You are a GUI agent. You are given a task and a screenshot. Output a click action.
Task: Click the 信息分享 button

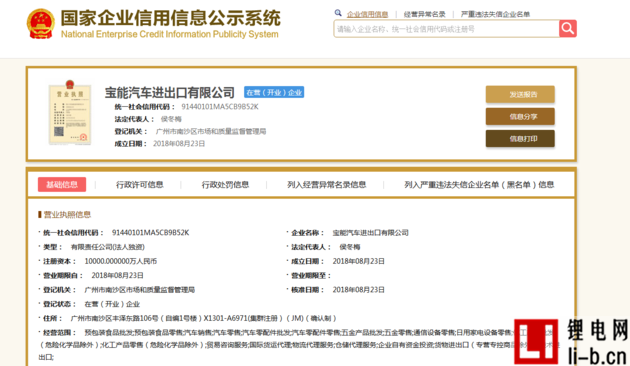coord(520,117)
